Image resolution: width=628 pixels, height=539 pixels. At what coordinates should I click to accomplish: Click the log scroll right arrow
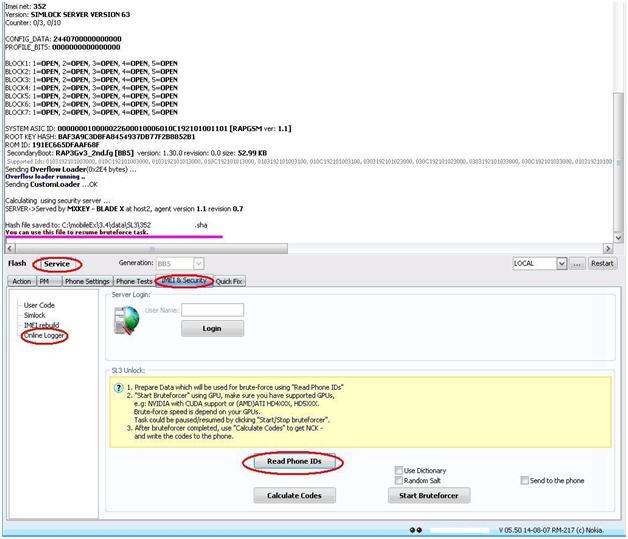click(608, 249)
